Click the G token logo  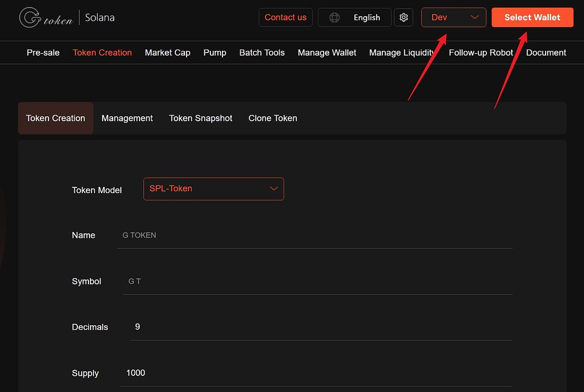(x=46, y=18)
